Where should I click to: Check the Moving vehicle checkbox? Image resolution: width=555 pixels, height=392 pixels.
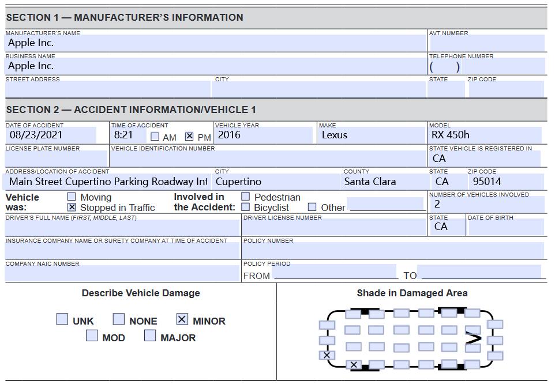click(72, 197)
